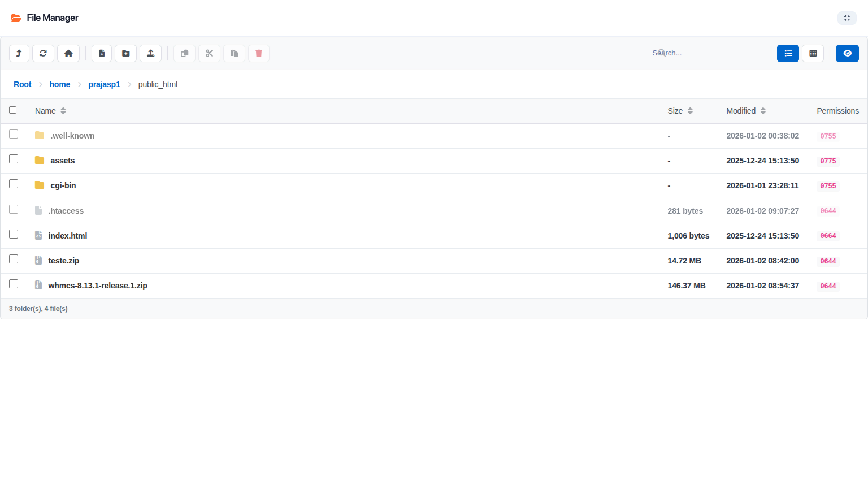The height and width of the screenshot is (484, 868).
Task: Refresh the file listing
Action: click(x=43, y=53)
